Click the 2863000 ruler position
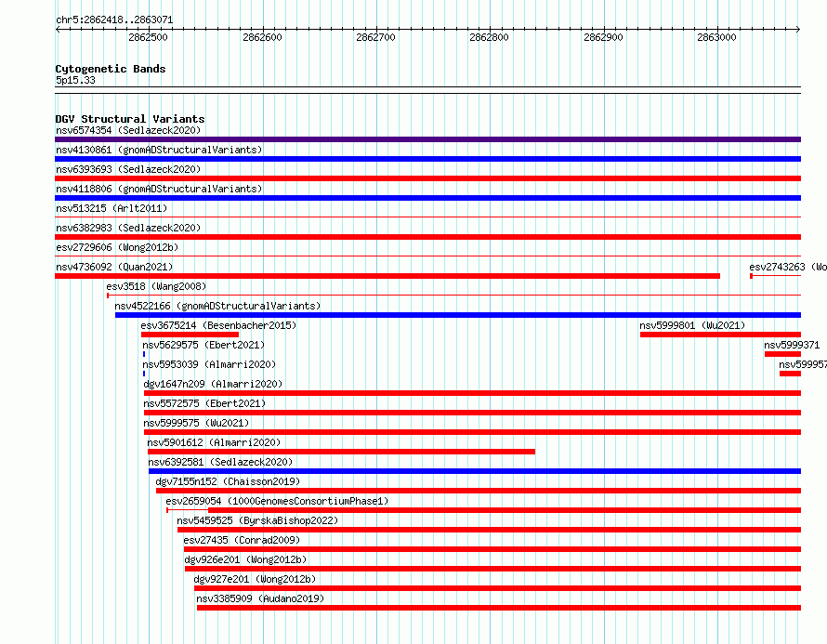 pos(716,37)
